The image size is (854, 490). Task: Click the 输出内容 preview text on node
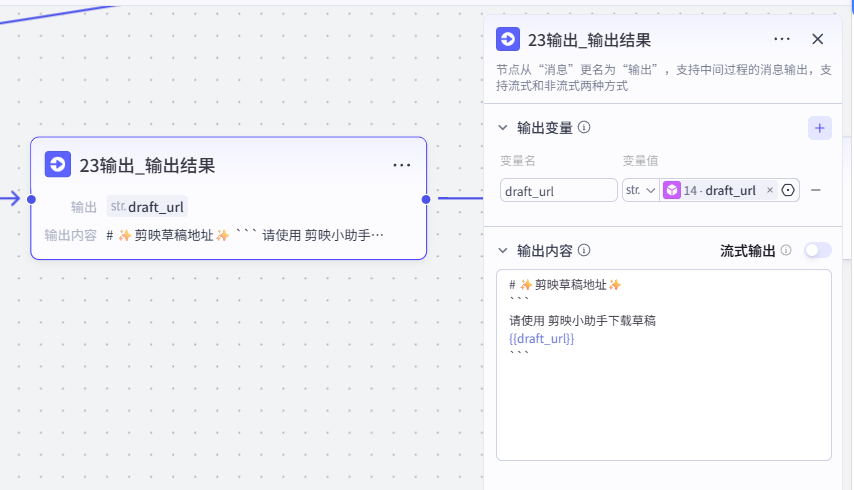coord(245,235)
